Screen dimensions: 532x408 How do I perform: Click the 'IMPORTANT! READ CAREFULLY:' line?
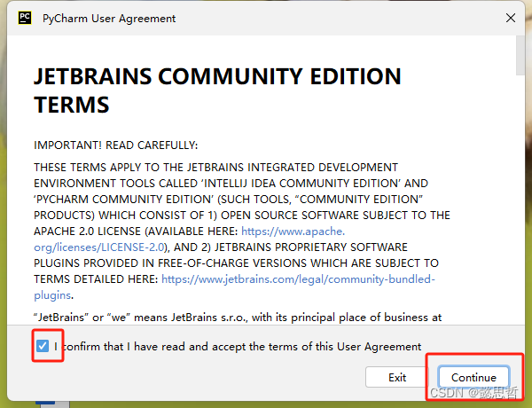(x=115, y=145)
